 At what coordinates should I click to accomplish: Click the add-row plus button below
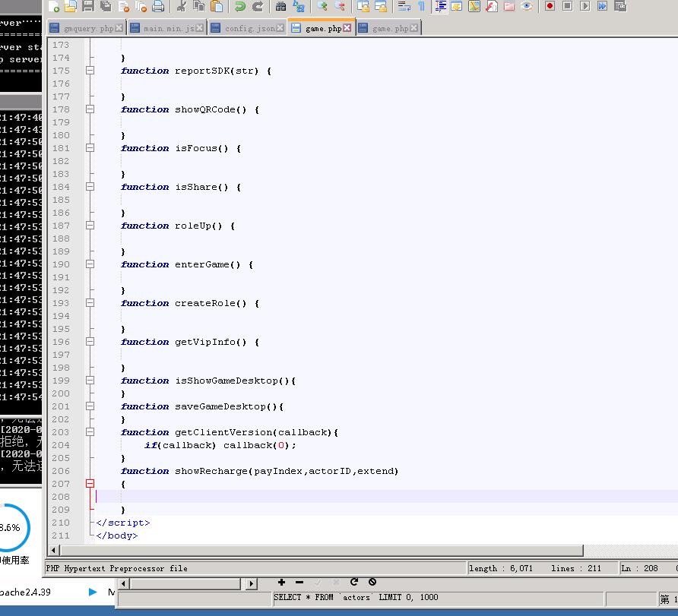tap(281, 583)
